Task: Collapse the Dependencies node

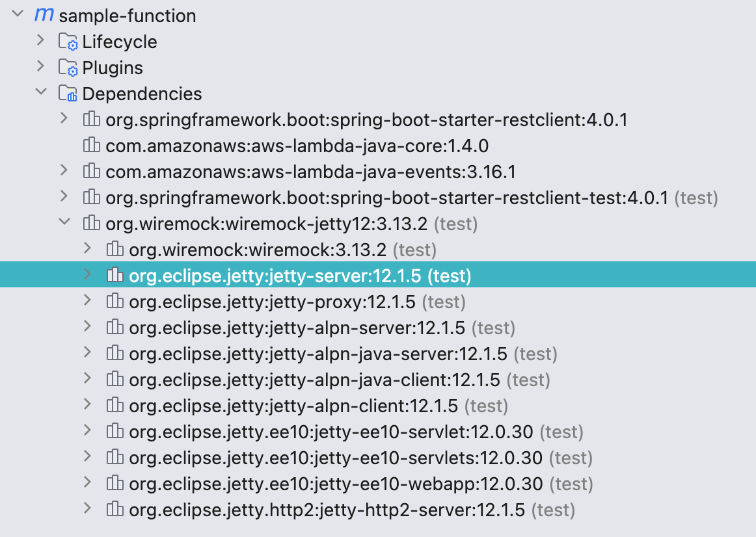Action: (41, 93)
